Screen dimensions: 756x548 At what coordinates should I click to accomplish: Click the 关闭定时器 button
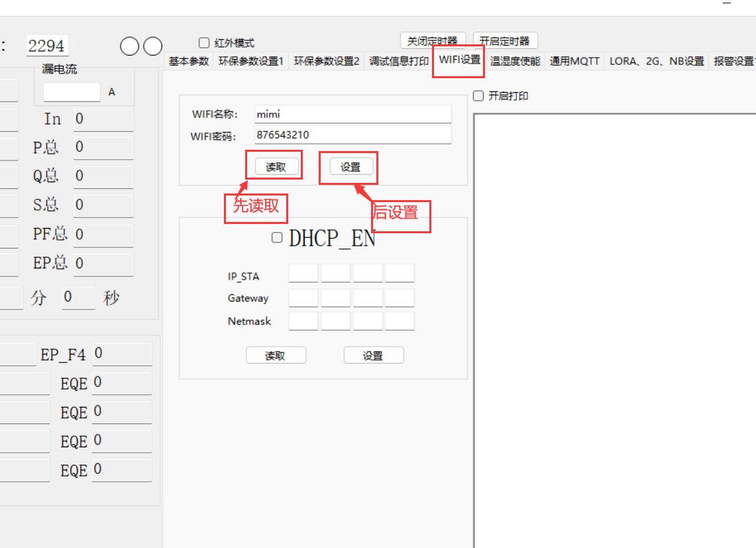[433, 41]
